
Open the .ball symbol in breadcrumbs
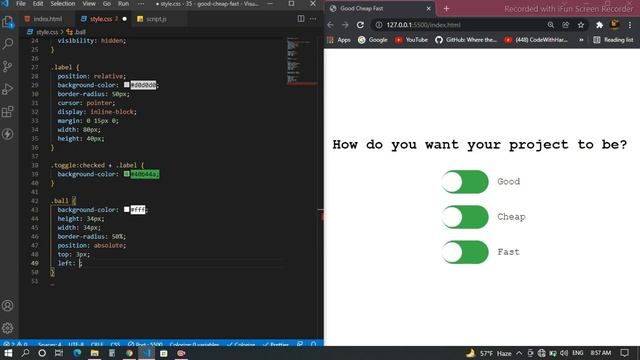tap(76, 32)
